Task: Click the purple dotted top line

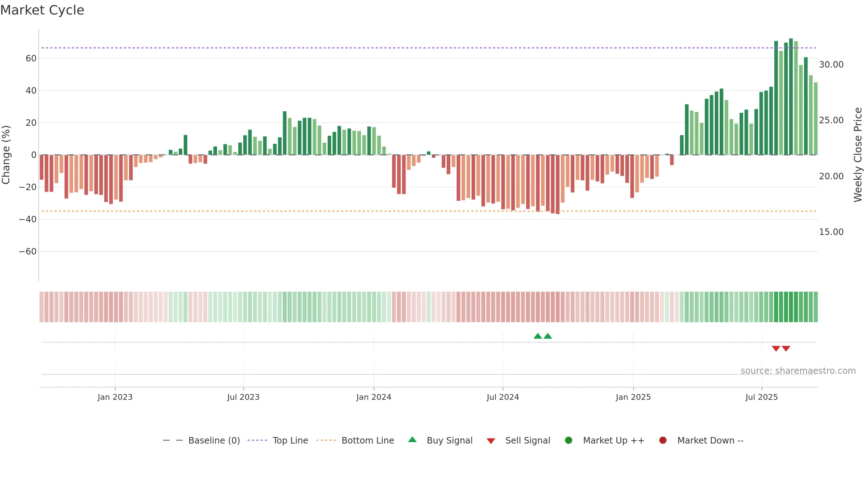Action: pos(429,48)
